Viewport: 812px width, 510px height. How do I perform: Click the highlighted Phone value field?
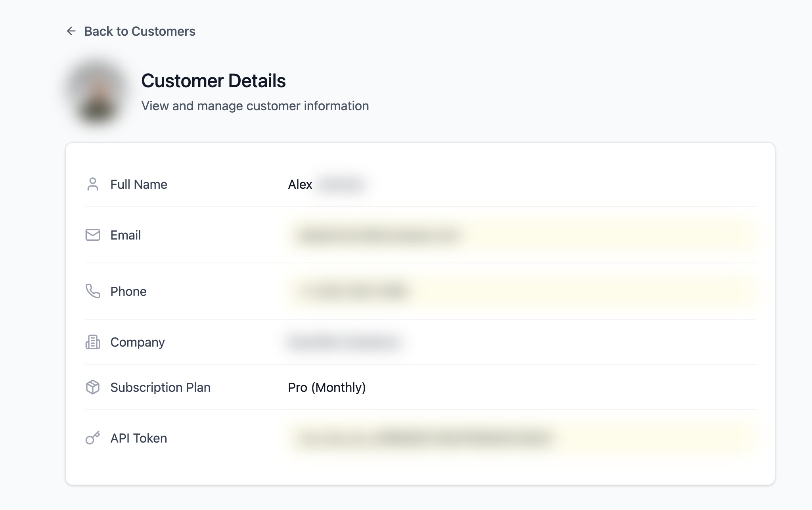pos(353,291)
